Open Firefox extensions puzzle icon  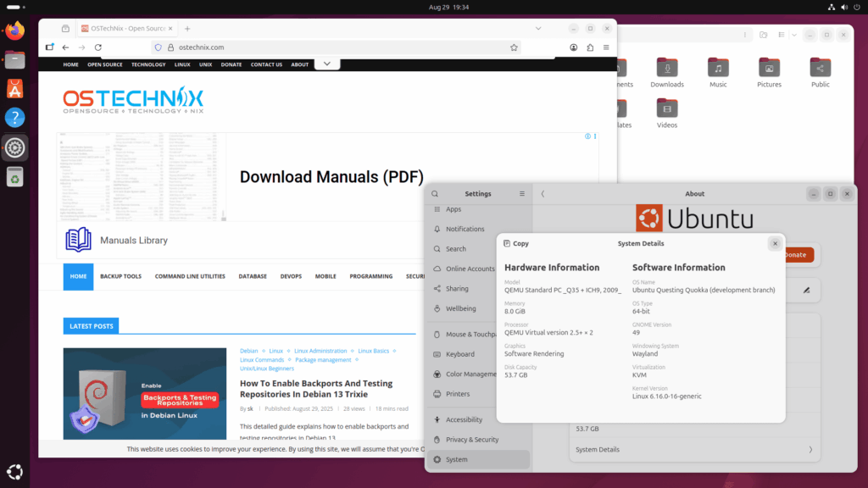[590, 47]
